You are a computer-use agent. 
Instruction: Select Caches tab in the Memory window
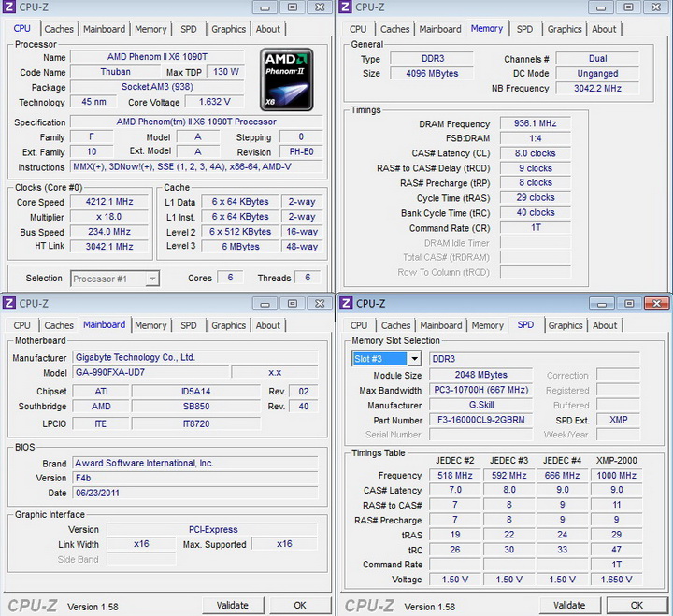(394, 29)
